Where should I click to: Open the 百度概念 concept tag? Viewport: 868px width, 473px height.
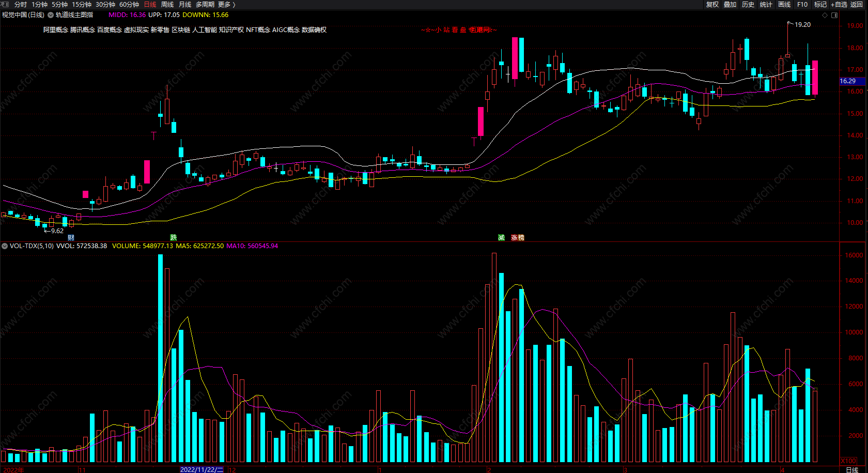110,30
